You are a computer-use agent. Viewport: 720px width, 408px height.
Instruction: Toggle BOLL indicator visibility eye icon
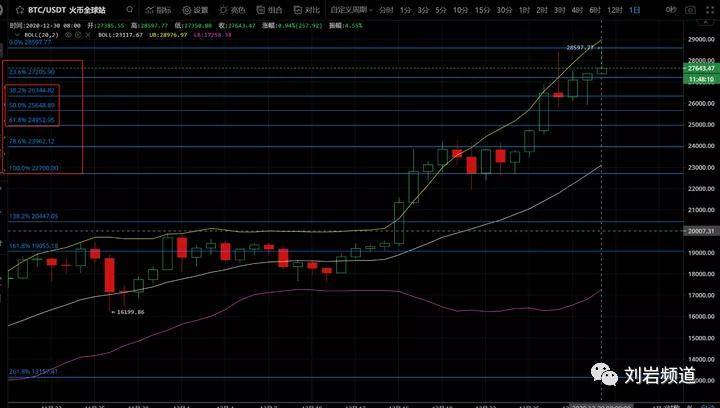click(68, 35)
